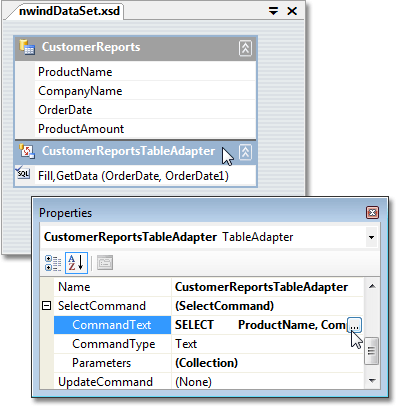
Task: Click the SQL query icon beside Fill,GetData
Action: coord(23,173)
